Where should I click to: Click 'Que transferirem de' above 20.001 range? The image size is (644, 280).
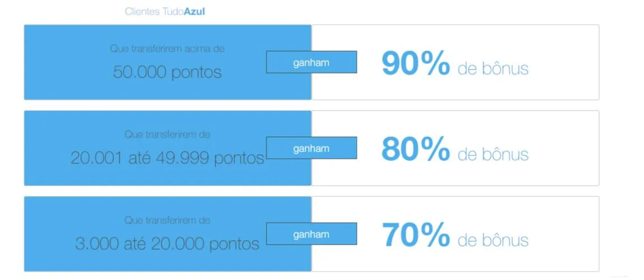click(167, 135)
